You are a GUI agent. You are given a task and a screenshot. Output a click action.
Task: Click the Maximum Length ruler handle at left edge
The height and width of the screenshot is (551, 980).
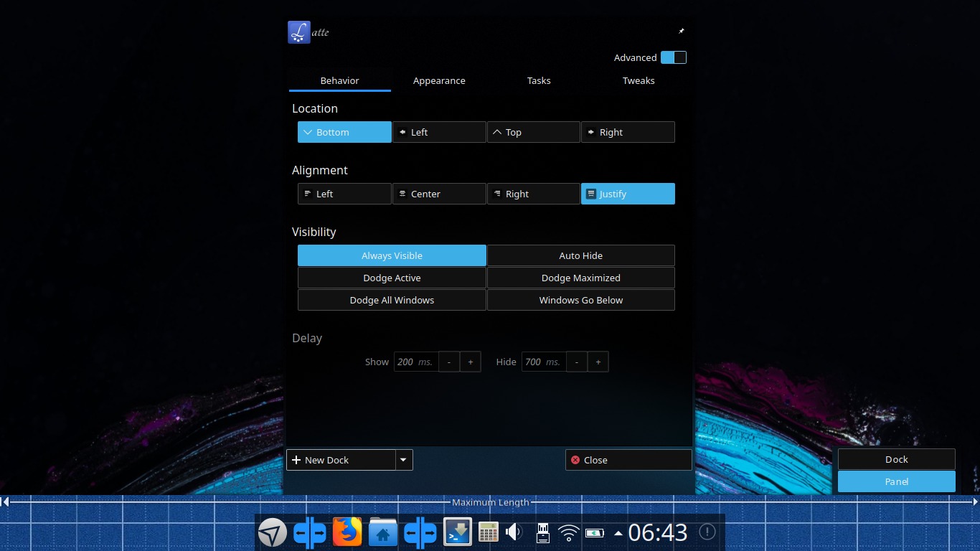5,502
